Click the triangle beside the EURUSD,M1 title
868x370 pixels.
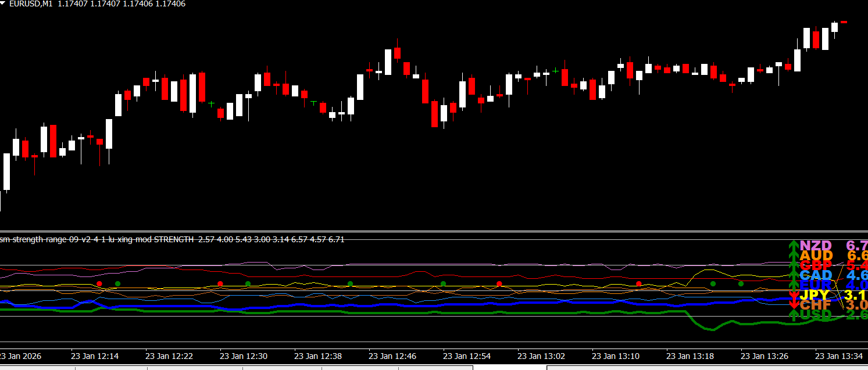[x=3, y=4]
